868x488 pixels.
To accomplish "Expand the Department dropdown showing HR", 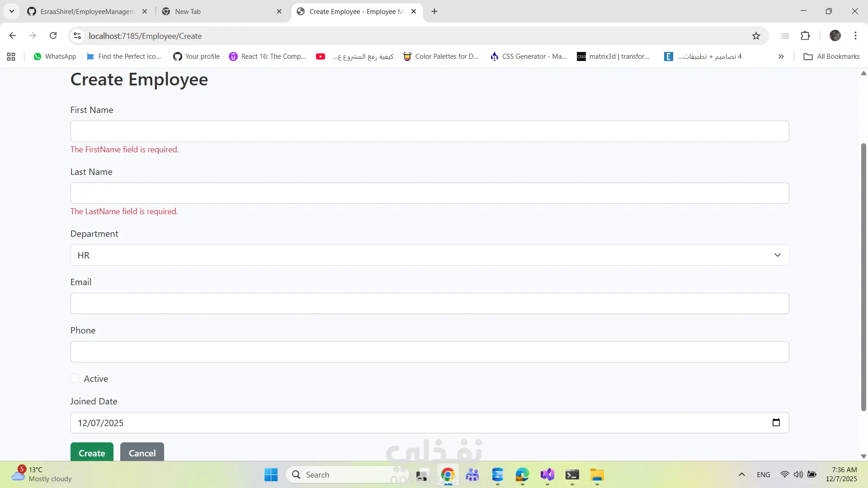I will click(x=429, y=255).
